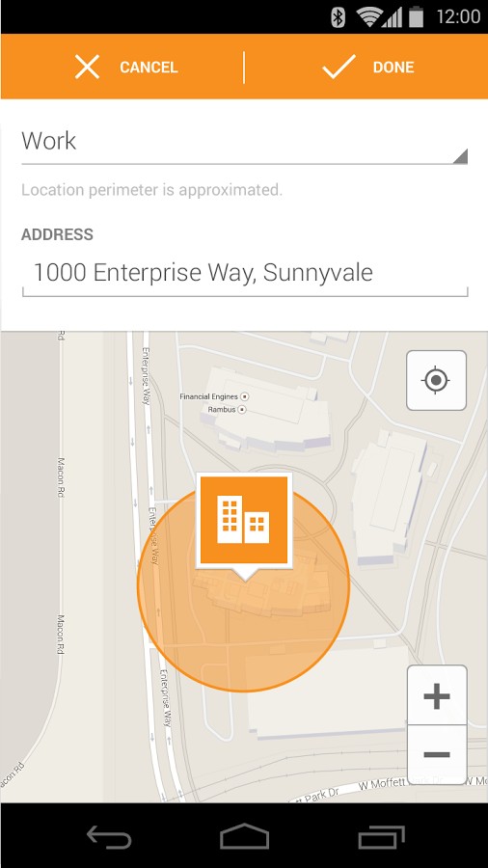Click the CANCEL text button

pyautogui.click(x=149, y=68)
